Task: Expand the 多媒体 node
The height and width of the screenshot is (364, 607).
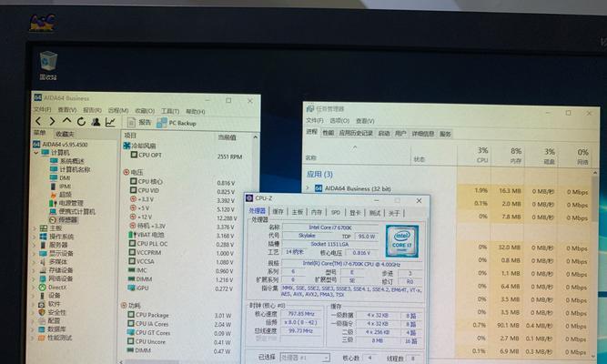Action: pyautogui.click(x=35, y=262)
